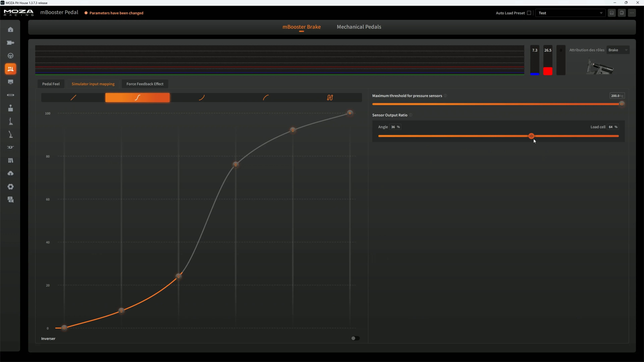
Task: Click the Angle percentage input field
Action: coord(395,127)
